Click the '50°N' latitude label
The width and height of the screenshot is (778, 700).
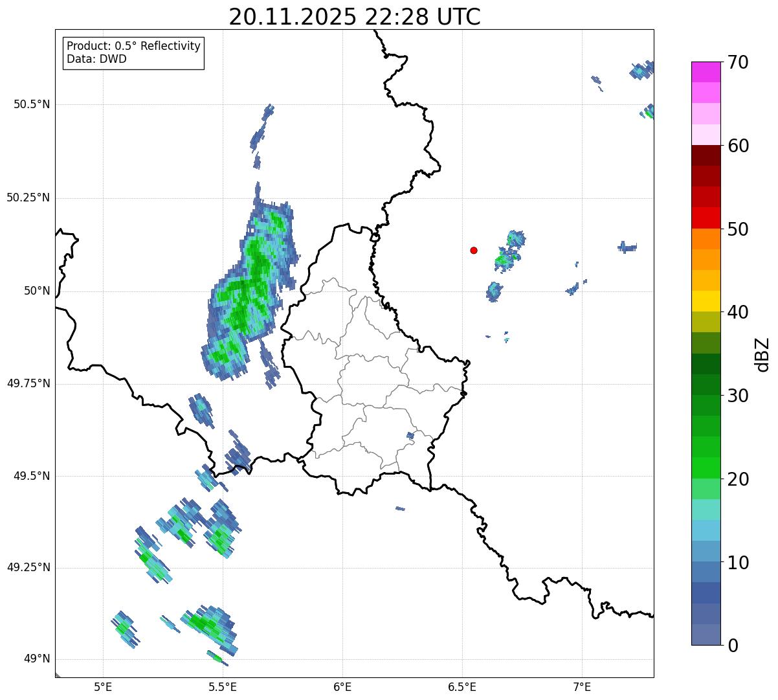point(37,291)
